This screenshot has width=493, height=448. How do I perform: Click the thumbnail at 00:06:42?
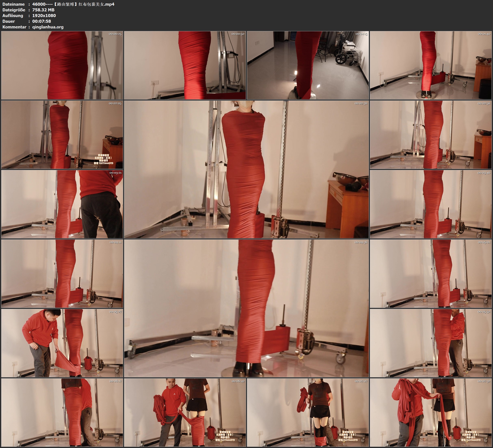tap(185, 412)
